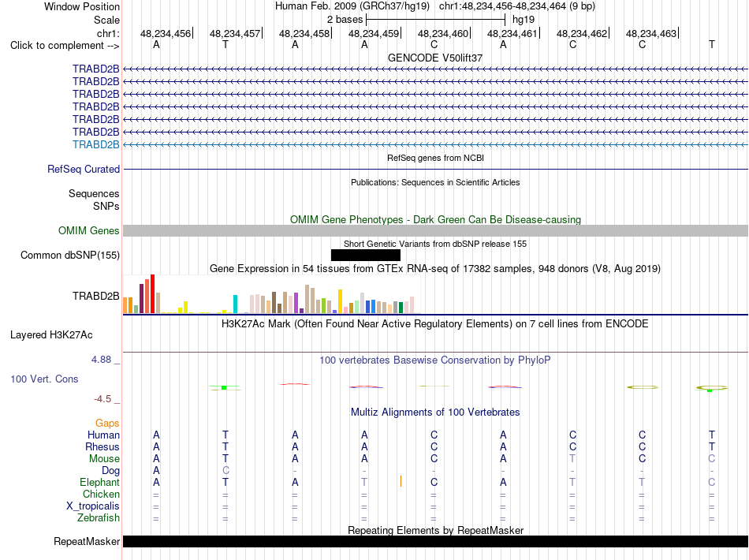Click the black Common dbSNP(155) variant block
This screenshot has height=560, width=749.
[365, 255]
